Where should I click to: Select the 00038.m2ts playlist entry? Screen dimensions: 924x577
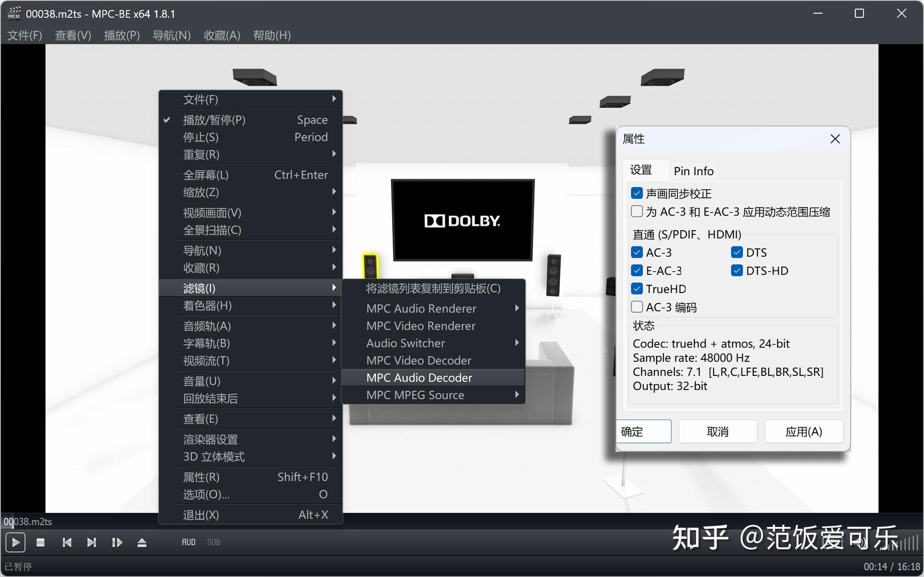point(28,521)
